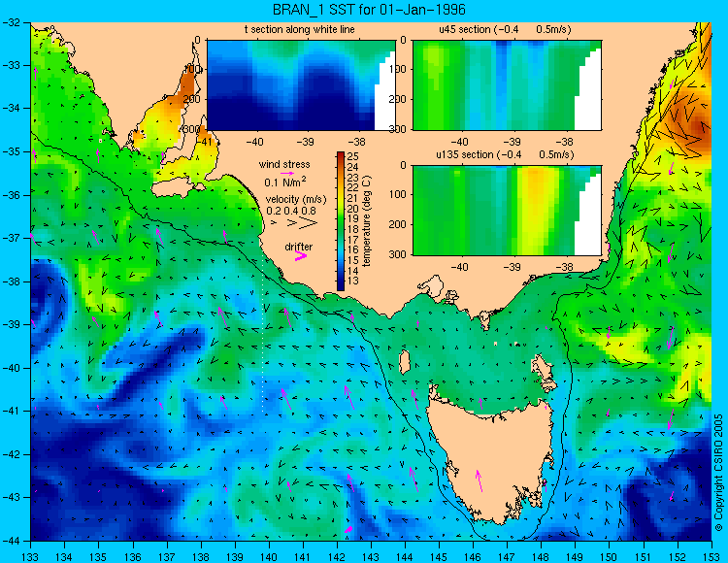Click main map latitude tick label -37
The height and width of the screenshot is (563, 728).
click(11, 238)
